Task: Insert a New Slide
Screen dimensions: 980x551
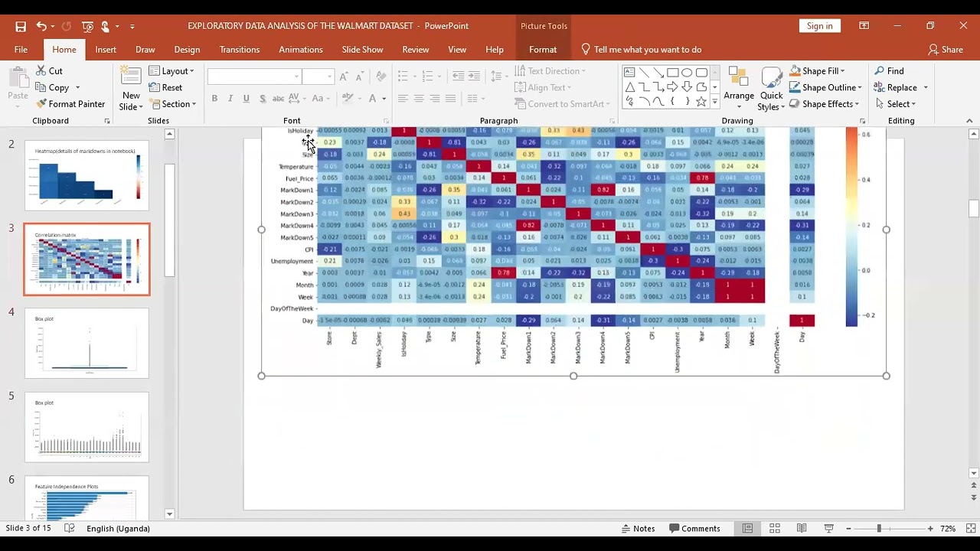Action: [x=131, y=89]
